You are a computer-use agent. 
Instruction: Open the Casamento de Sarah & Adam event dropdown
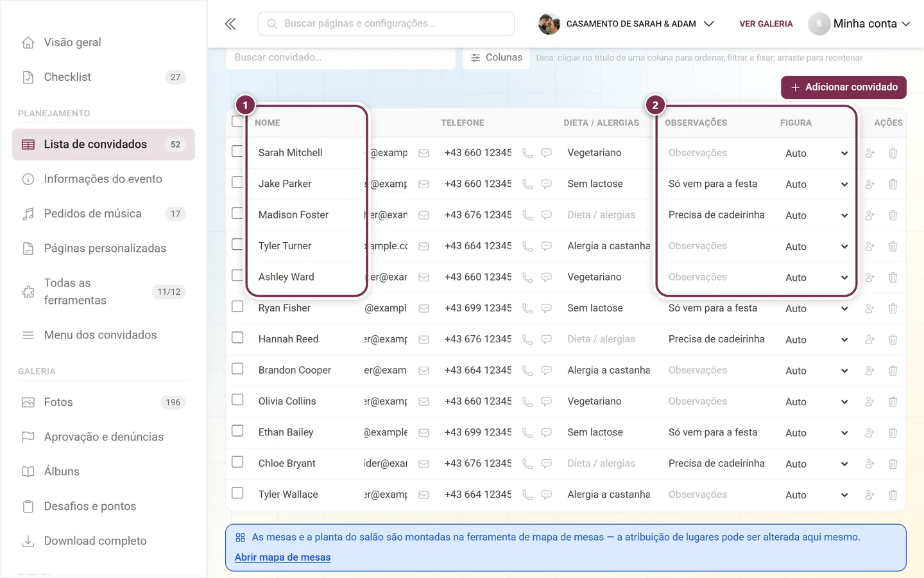coord(626,24)
